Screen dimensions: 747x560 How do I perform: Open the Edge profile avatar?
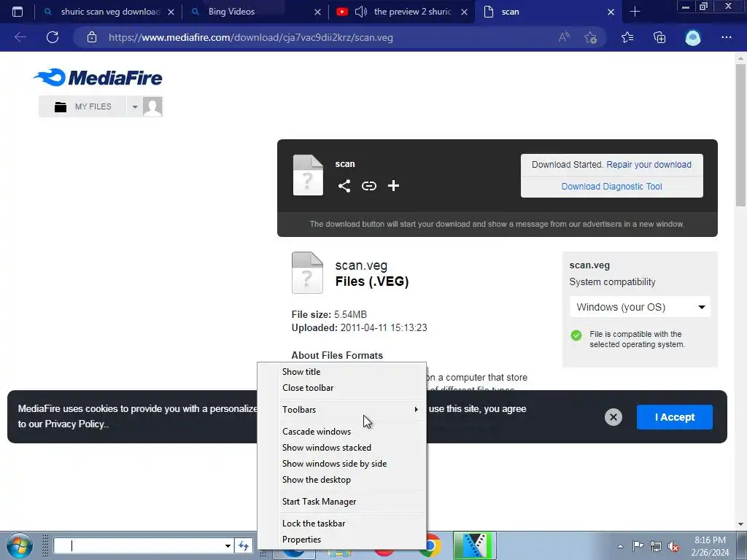[x=693, y=38]
